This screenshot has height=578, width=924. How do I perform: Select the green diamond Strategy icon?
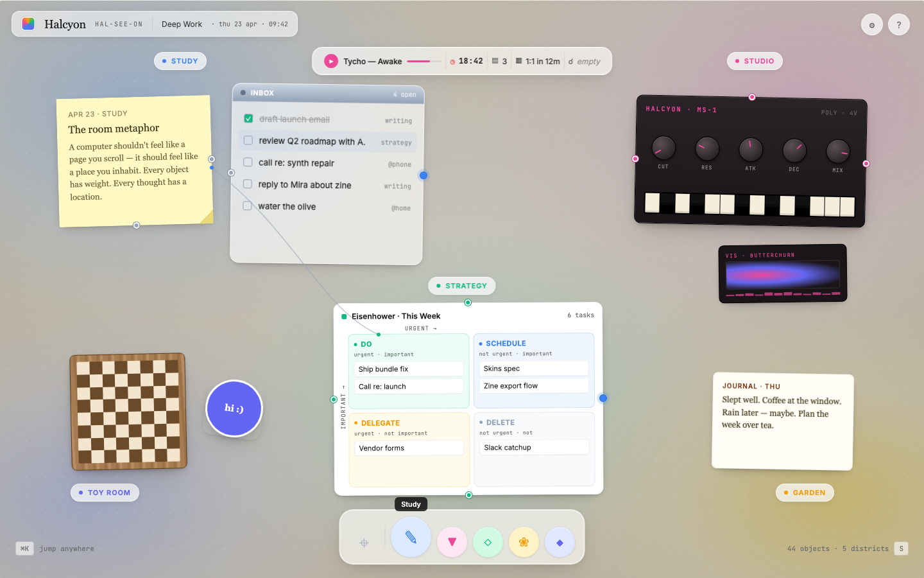click(x=488, y=542)
